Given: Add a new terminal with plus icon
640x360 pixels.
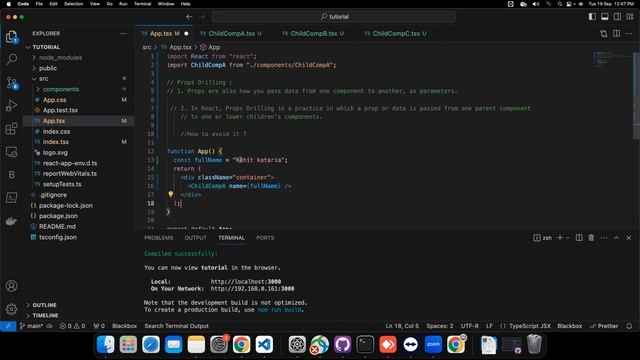Looking at the screenshot, I should [560, 238].
